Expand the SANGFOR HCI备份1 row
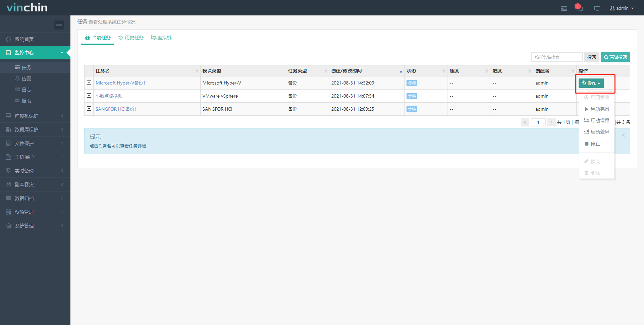644x325 pixels. coord(89,109)
